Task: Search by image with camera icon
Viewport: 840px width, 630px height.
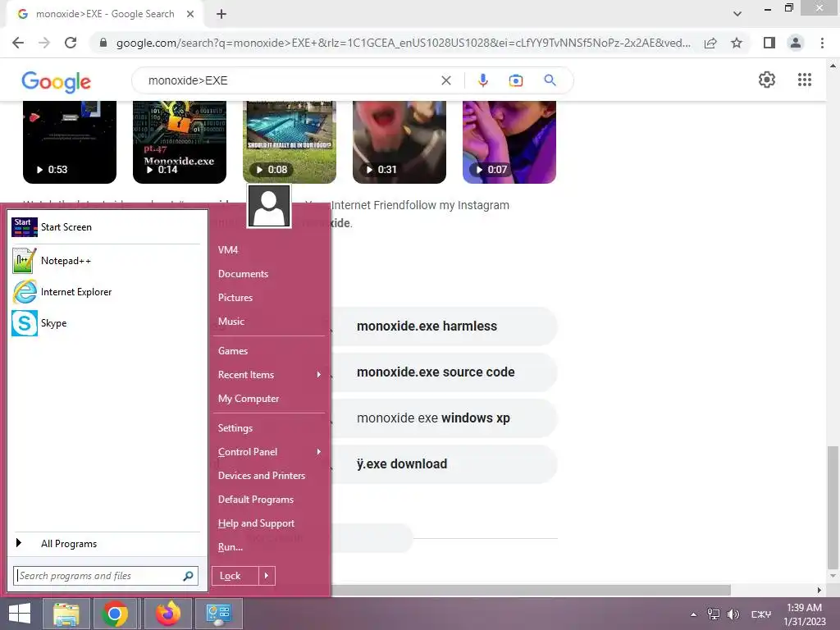Action: [515, 80]
